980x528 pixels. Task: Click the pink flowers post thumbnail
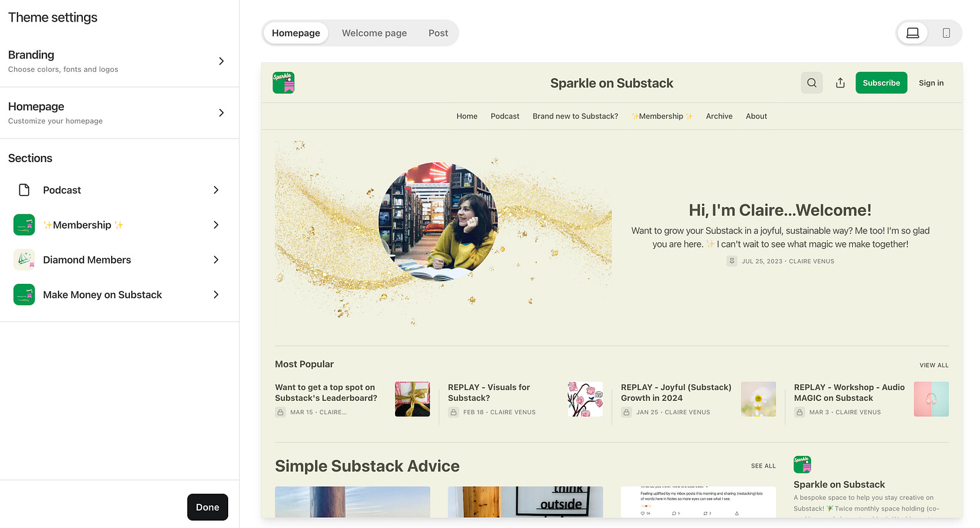(586, 400)
